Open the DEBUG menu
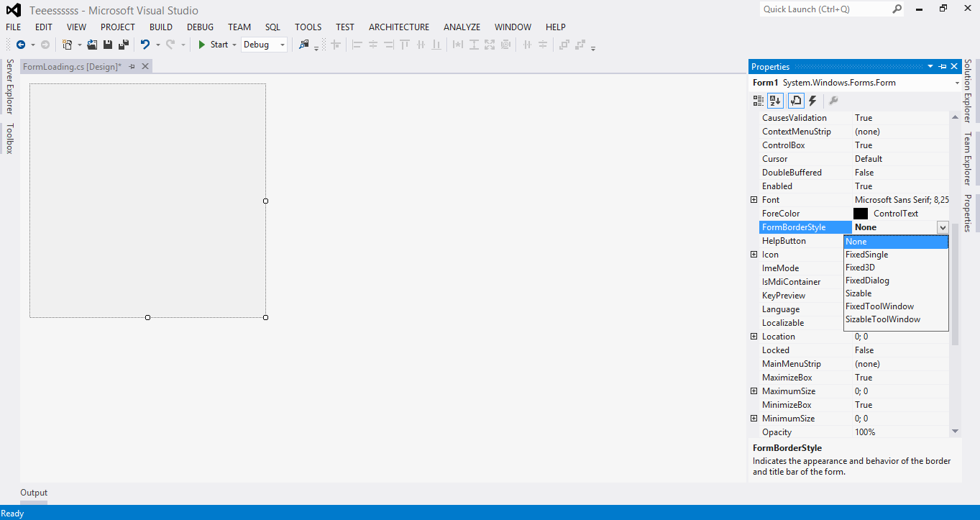980x520 pixels. tap(200, 27)
